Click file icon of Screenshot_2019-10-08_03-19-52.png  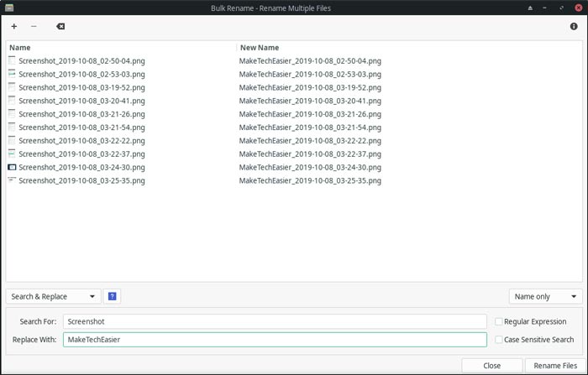point(12,87)
